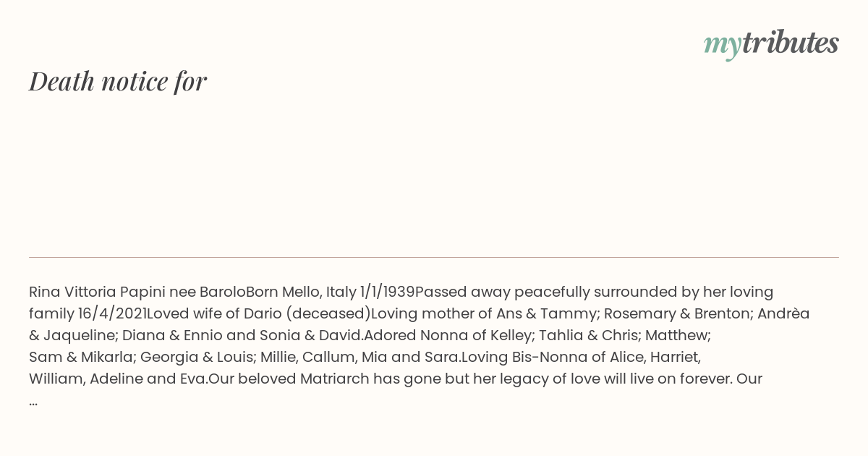Click the names "Georgia & Louis"
The height and width of the screenshot is (456, 868).
click(195, 357)
